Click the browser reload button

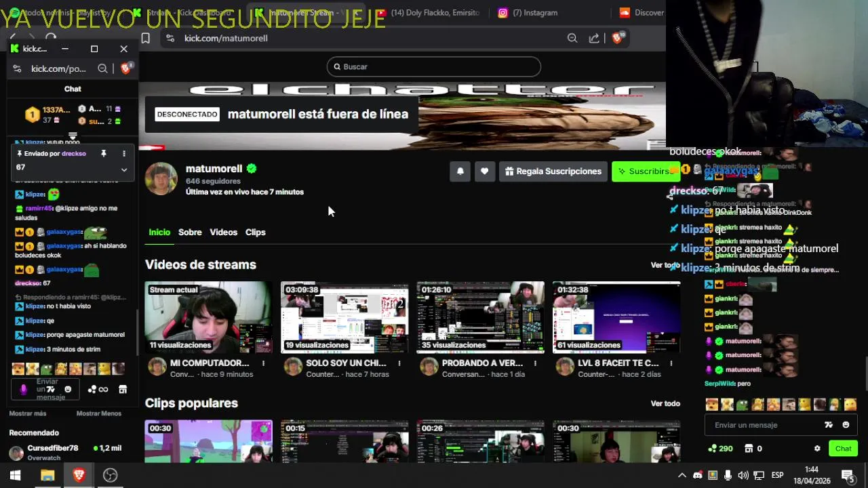coord(51,38)
